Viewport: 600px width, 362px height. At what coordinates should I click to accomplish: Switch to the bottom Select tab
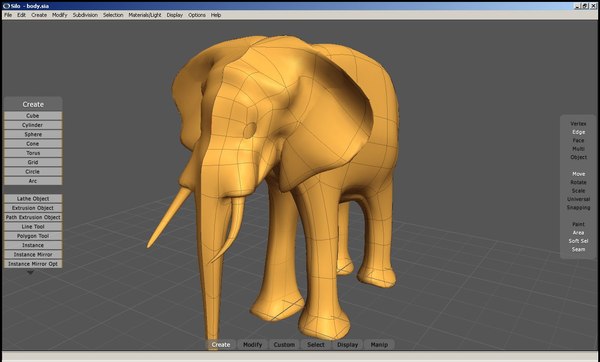[x=316, y=344]
